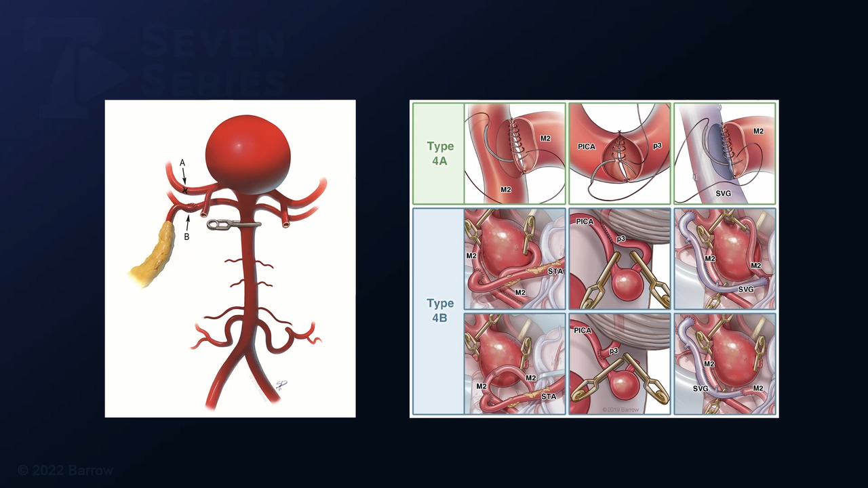
Task: Open the lower Type 4B PICA-p3 clipped aneurysm panel
Action: pyautogui.click(x=620, y=363)
